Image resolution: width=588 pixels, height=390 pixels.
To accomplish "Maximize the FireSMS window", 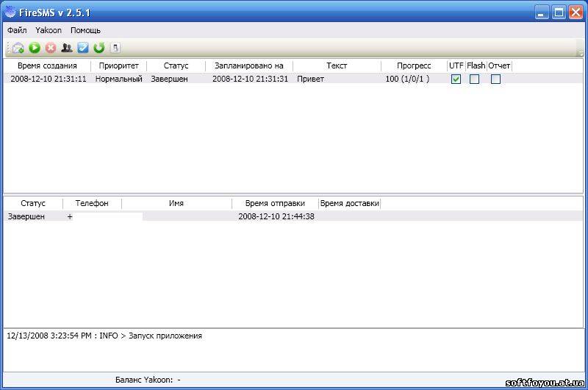I will click(559, 13).
